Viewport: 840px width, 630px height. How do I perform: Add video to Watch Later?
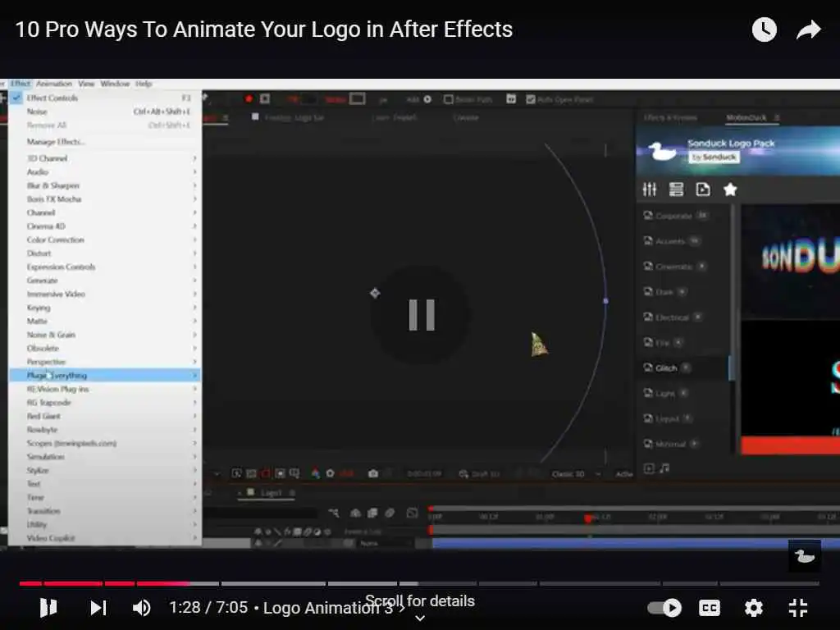[x=764, y=30]
